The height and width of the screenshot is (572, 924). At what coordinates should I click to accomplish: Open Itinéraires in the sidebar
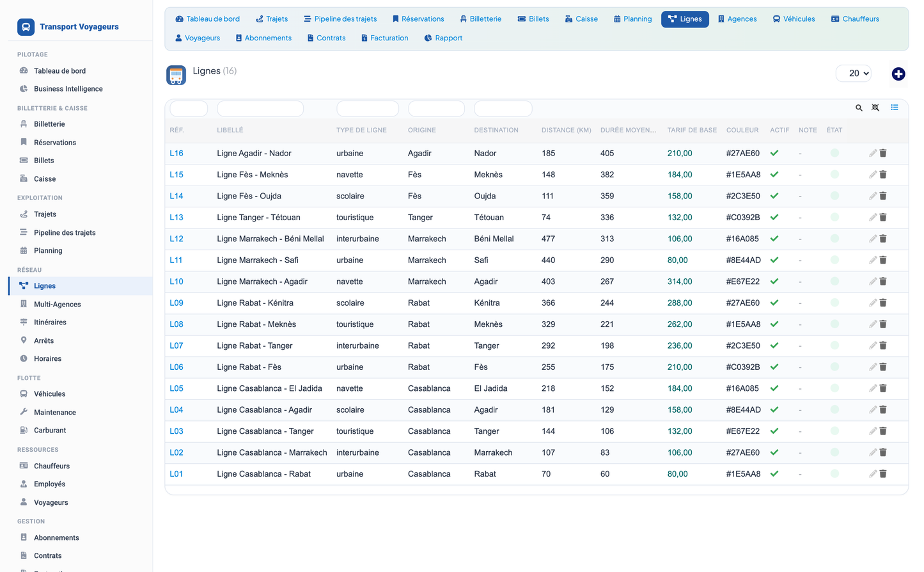50,322
